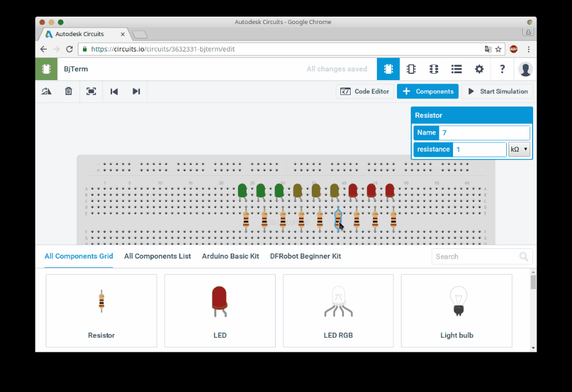Screen dimensions: 572x392
Task: Click the rotate component icon
Action: (46, 91)
